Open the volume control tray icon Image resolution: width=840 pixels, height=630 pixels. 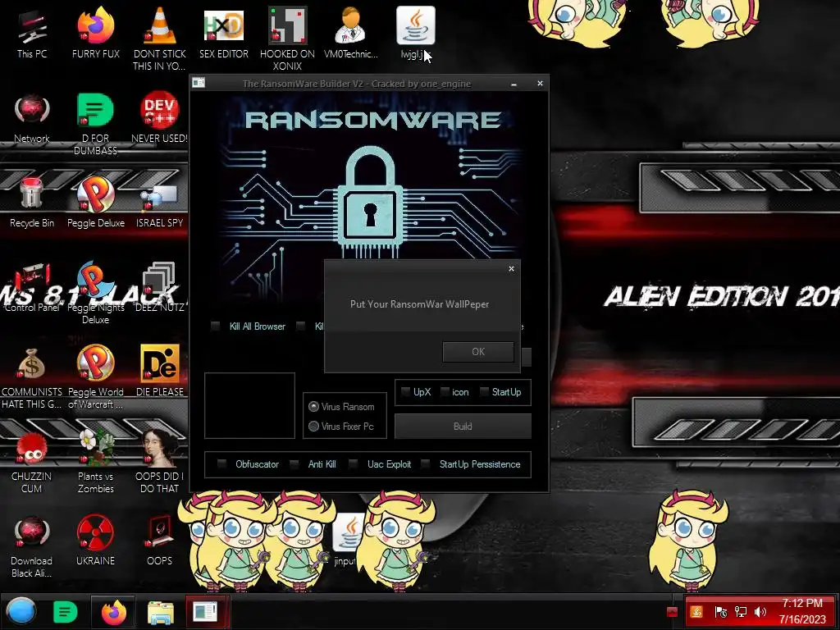(760, 612)
